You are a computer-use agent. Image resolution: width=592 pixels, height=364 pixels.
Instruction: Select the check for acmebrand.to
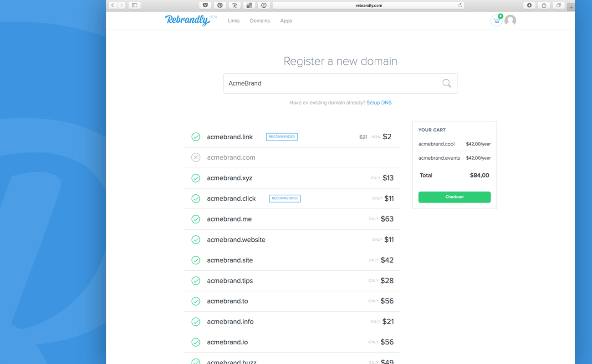[196, 301]
